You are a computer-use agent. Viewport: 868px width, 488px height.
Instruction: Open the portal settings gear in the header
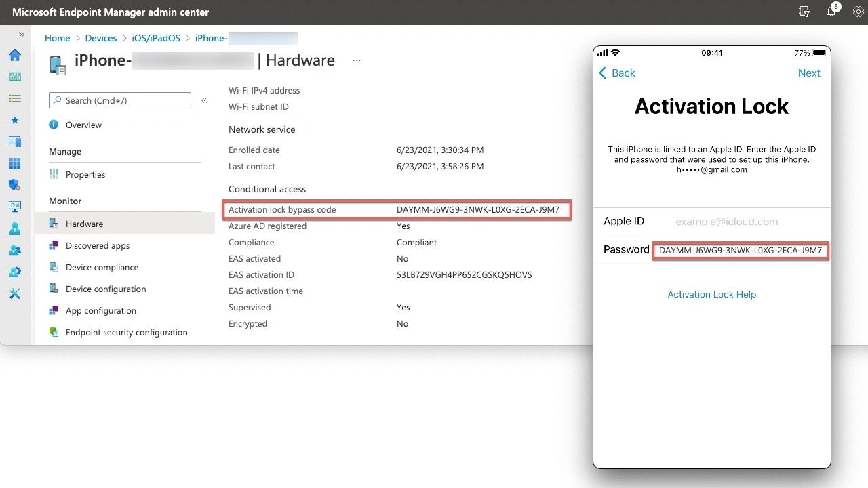pyautogui.click(x=858, y=12)
